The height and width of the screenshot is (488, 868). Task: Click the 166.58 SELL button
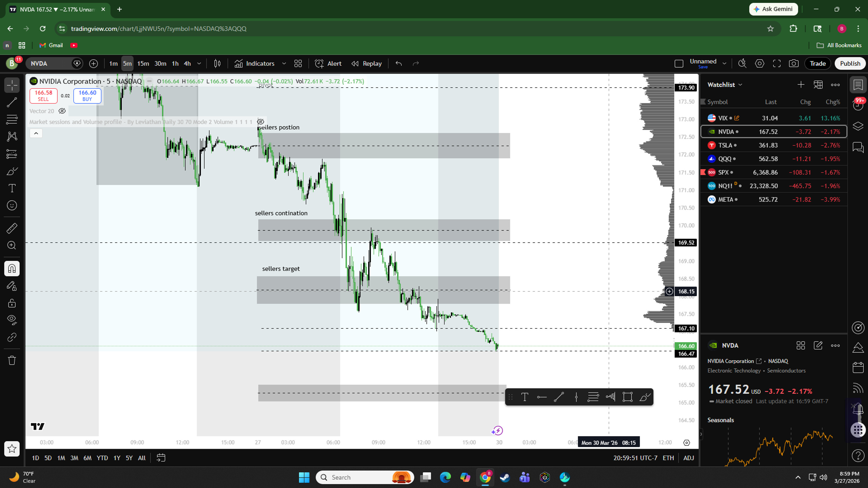pos(43,96)
